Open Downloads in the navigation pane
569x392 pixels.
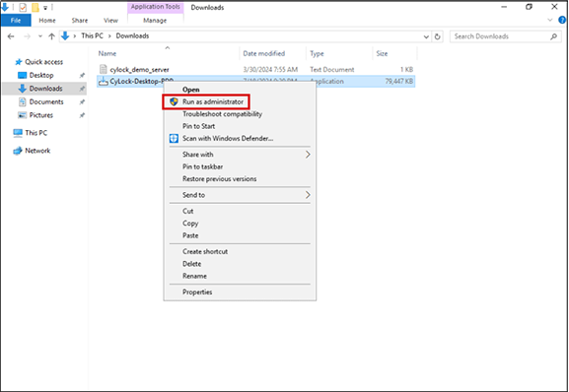point(45,89)
